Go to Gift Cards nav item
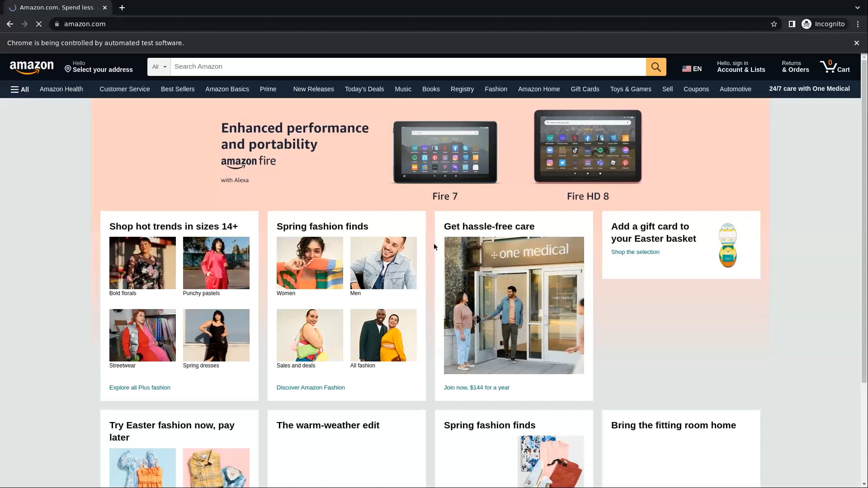 pos(585,89)
